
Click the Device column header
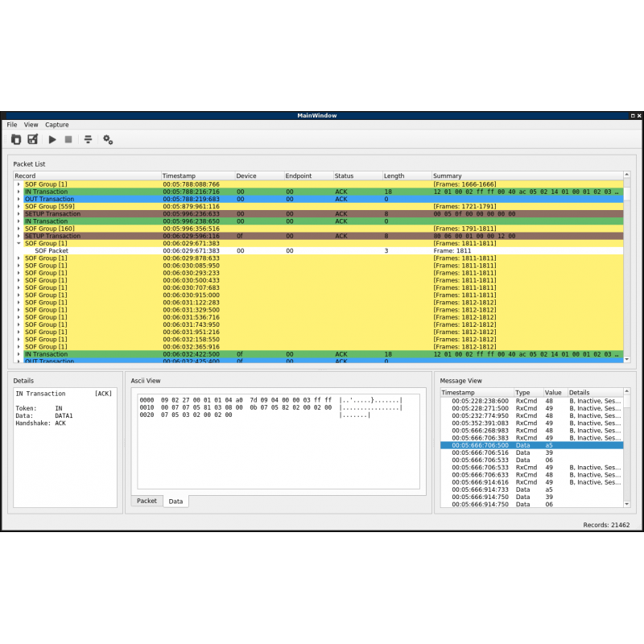coord(259,175)
